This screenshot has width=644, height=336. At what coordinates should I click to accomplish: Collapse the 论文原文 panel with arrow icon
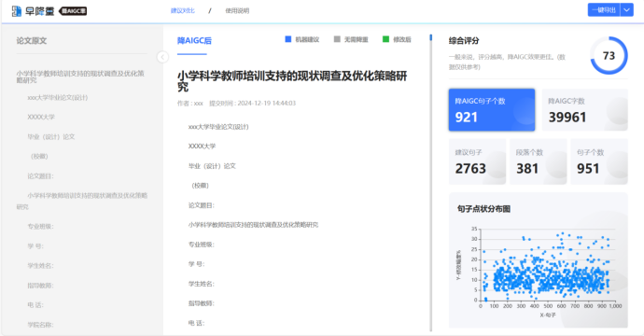coord(162,57)
